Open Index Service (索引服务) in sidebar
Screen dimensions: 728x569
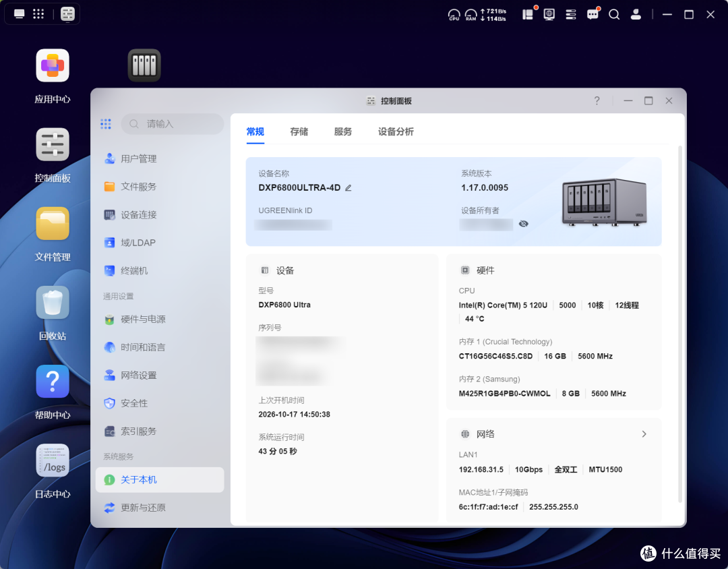pyautogui.click(x=160, y=431)
